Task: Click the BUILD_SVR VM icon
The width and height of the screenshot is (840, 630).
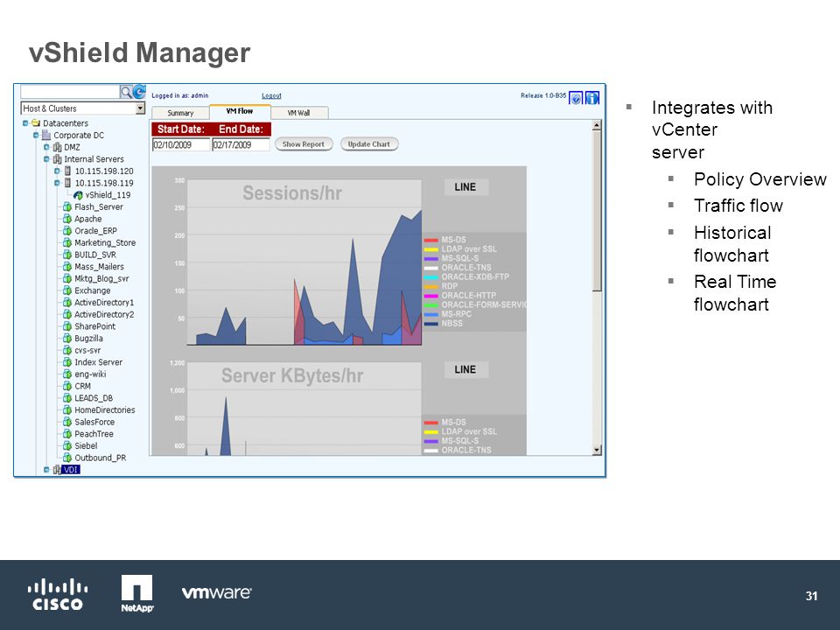Action: tap(67, 255)
